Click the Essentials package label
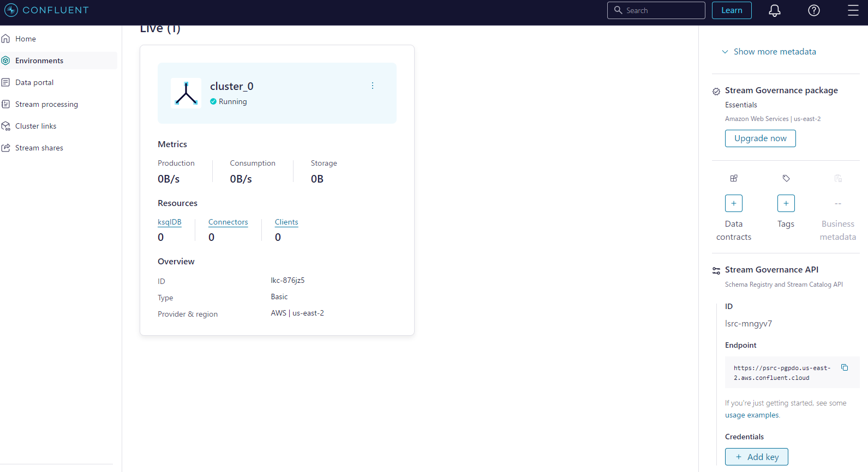The image size is (868, 472). [x=741, y=105]
